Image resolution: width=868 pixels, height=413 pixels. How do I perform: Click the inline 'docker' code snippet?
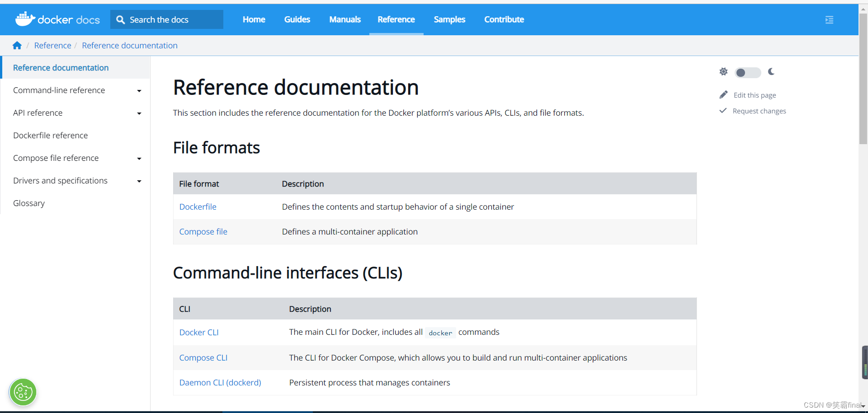[440, 333]
